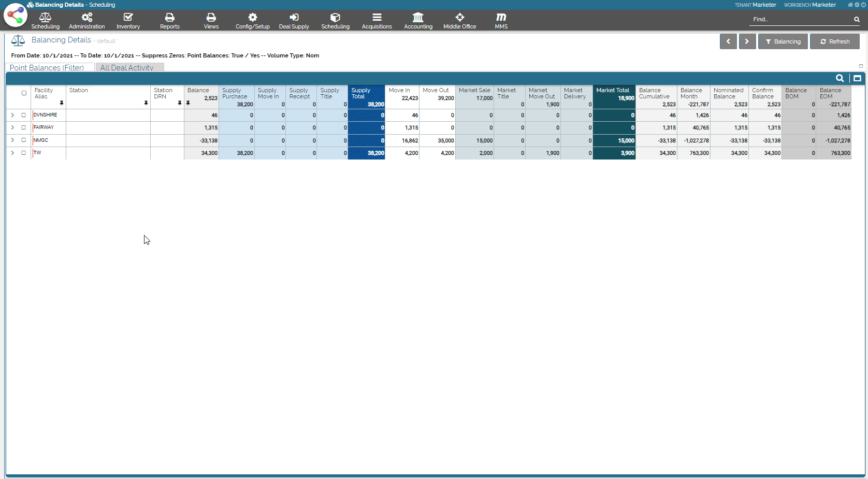This screenshot has width=868, height=479.
Task: Toggle the select-all header checkbox
Action: click(x=24, y=93)
